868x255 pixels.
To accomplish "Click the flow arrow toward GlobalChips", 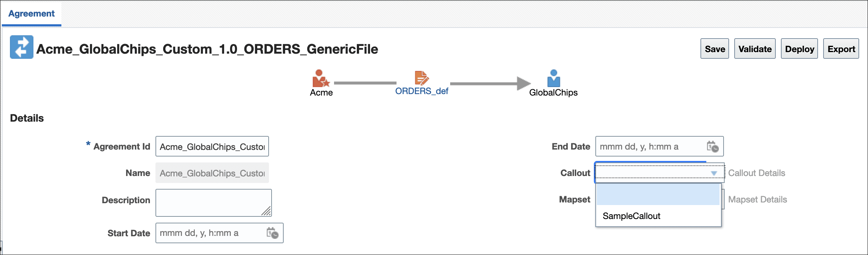I will tap(490, 83).
